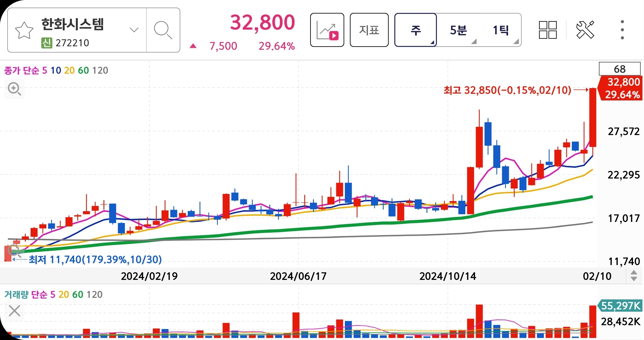
Task: Switch to the 5분 minute chart
Action: click(458, 30)
